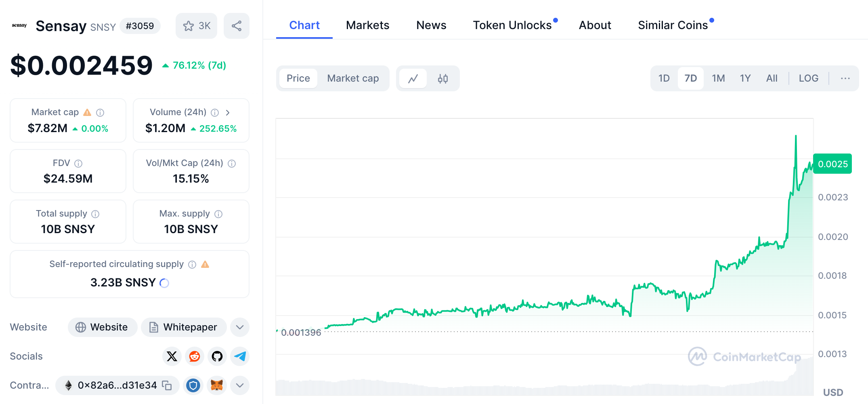
Task: Expand more contracts chevron
Action: (x=240, y=385)
